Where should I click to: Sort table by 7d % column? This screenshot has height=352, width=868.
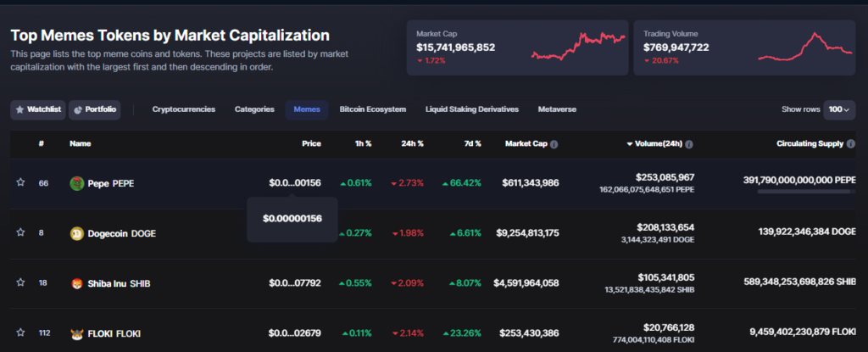point(471,144)
